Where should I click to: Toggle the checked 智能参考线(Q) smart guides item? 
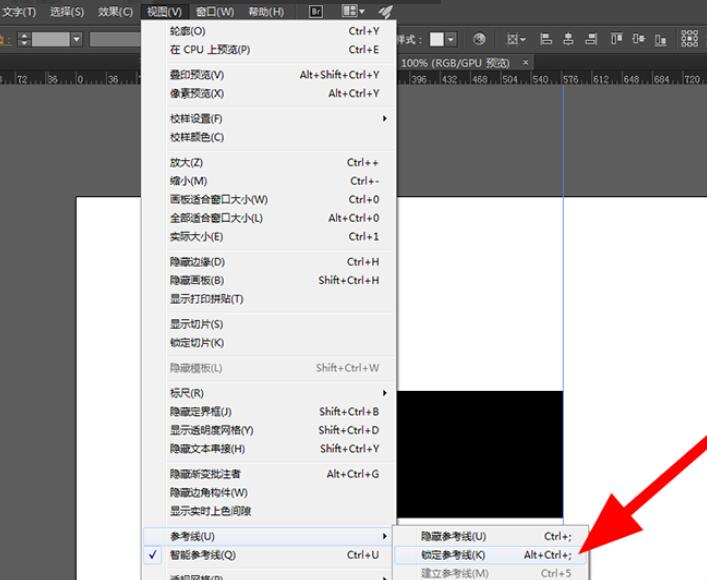pos(203,555)
